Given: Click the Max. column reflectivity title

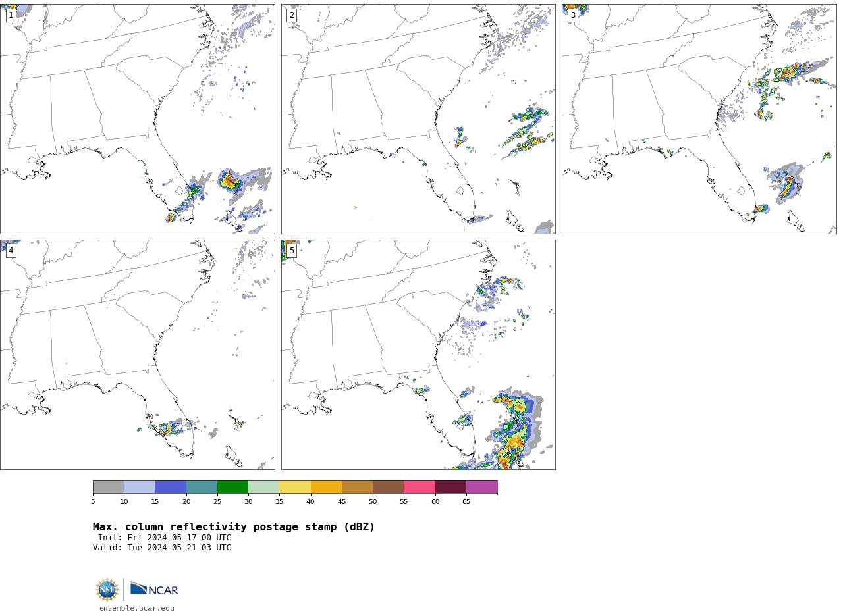Looking at the screenshot, I should pos(234,527).
